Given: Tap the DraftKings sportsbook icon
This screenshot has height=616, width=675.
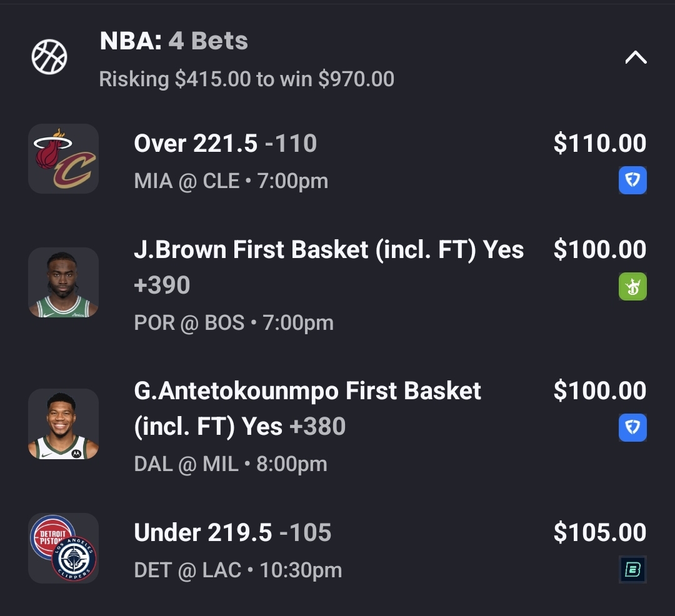Looking at the screenshot, I should pos(632,287).
